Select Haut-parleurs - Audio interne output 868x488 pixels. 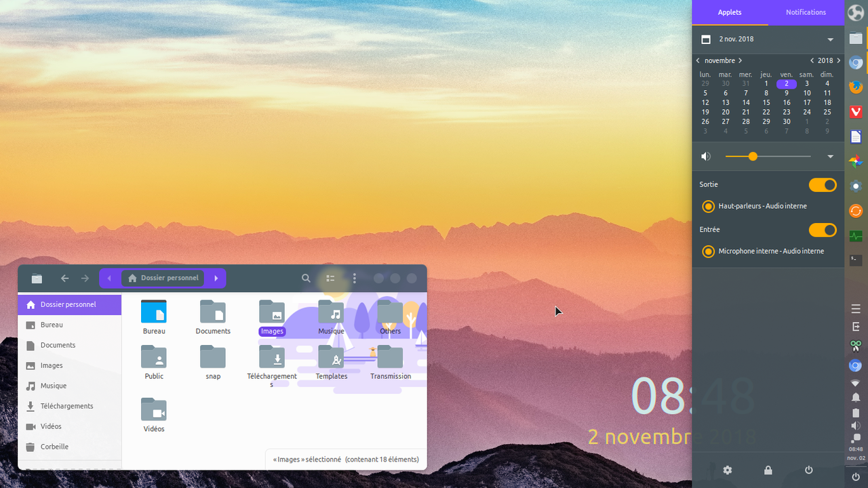pos(754,206)
